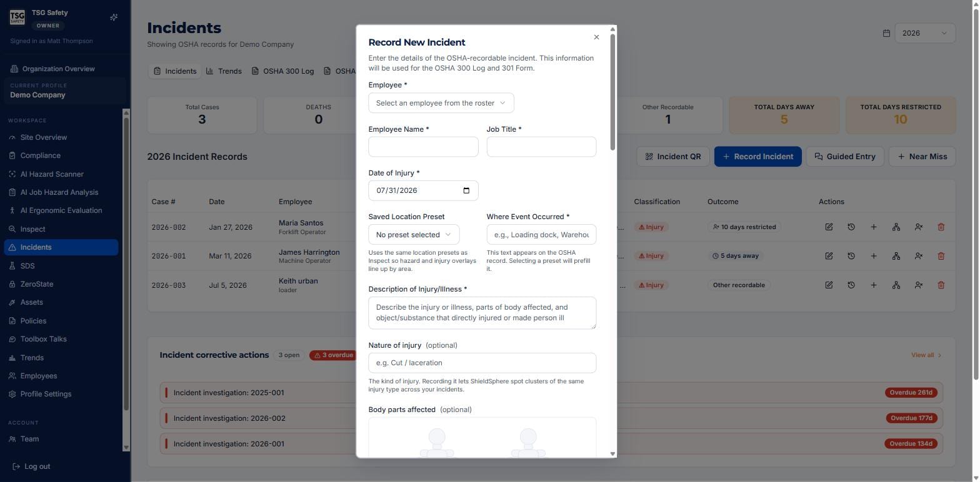The image size is (980, 482).
Task: Close the Record New Incident dialog
Action: [596, 37]
